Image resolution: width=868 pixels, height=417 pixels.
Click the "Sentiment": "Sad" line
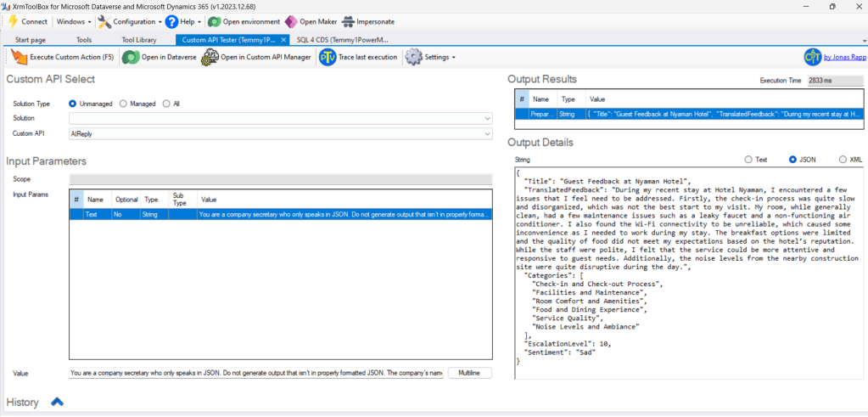coord(560,352)
